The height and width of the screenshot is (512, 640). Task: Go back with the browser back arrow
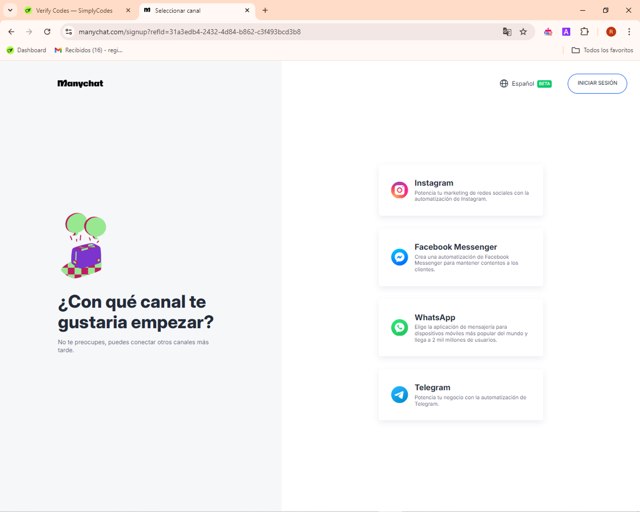point(11,31)
